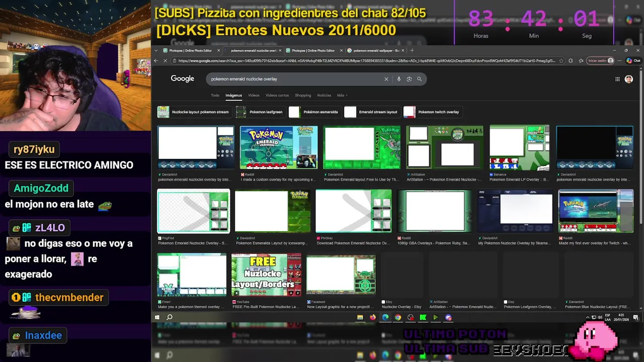Viewport: 644px width, 362px height.
Task: Open the 1080p GBA Overlays Reddit thumbnail
Action: 434,211
